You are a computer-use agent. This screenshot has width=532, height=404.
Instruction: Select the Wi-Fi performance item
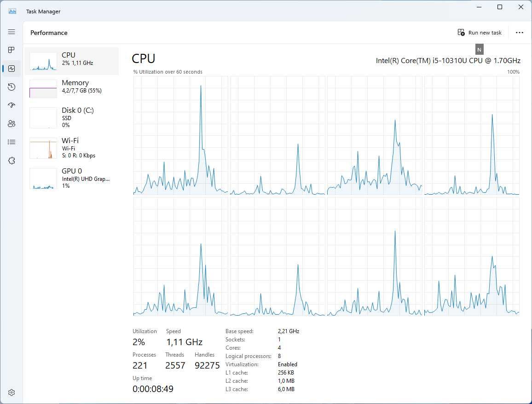(72, 148)
